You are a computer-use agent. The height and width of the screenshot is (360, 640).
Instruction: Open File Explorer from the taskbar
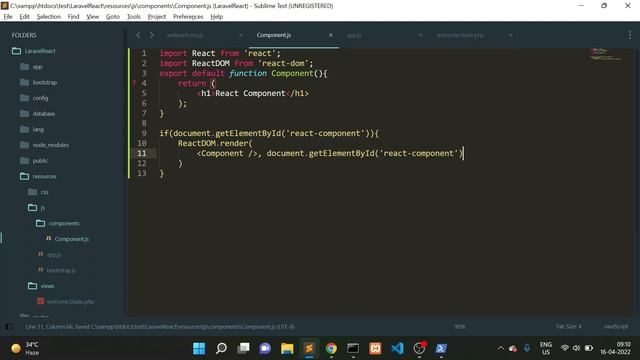(287, 349)
